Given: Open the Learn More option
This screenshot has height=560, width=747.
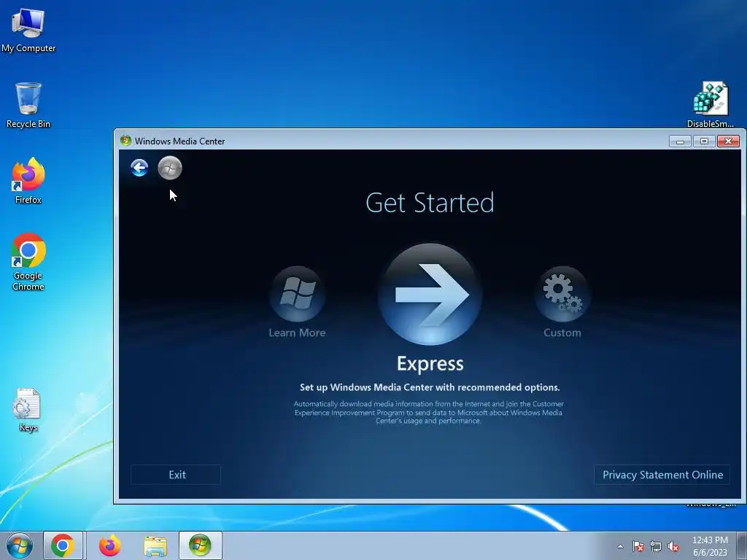Looking at the screenshot, I should [x=298, y=302].
